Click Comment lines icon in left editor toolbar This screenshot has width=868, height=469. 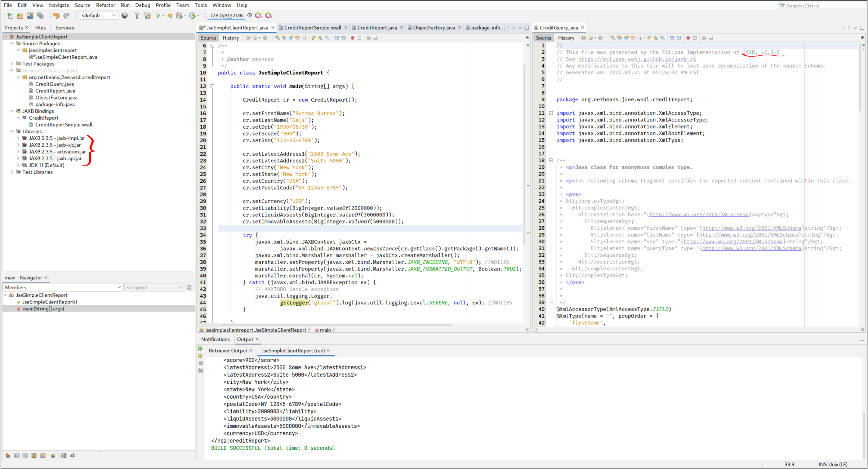[x=369, y=38]
